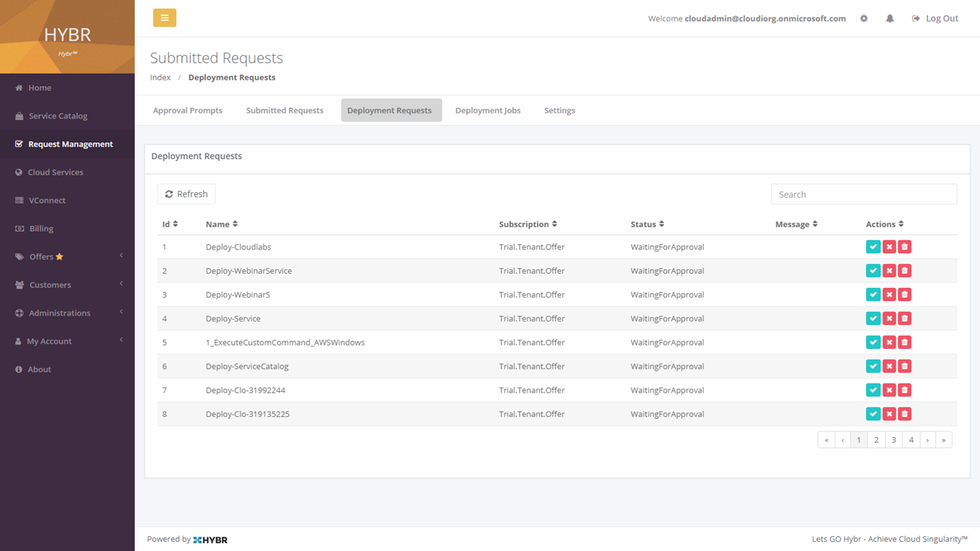Sort table by Id column
This screenshot has height=551, width=980.
coord(170,224)
